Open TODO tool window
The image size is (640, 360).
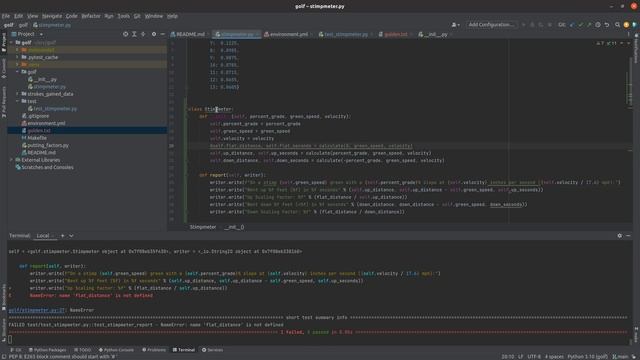coord(83,350)
